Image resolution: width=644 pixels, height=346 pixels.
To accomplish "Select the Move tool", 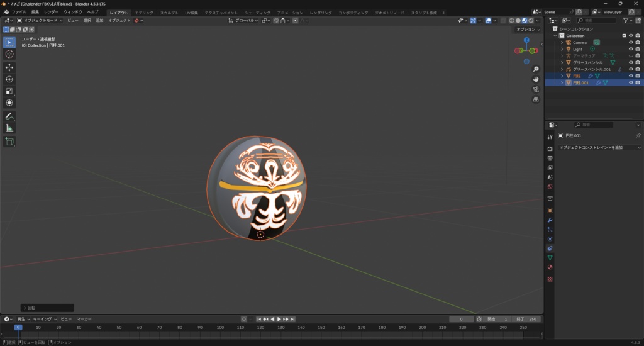I will point(9,67).
